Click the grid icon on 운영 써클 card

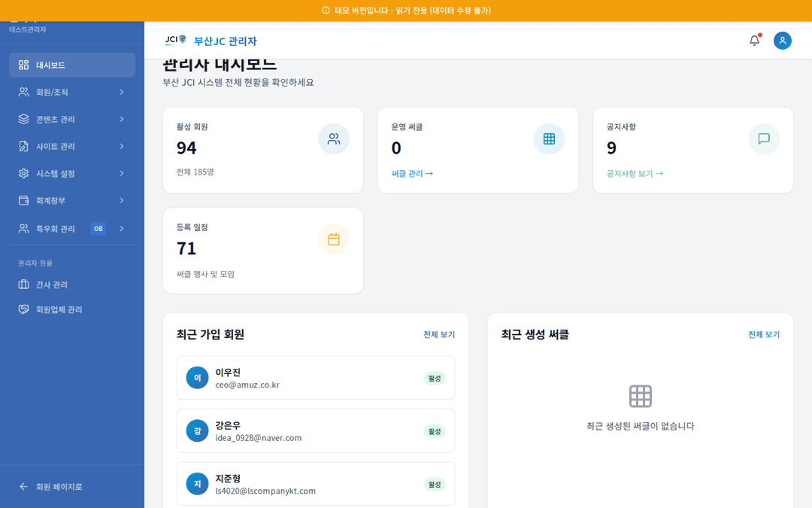[549, 138]
